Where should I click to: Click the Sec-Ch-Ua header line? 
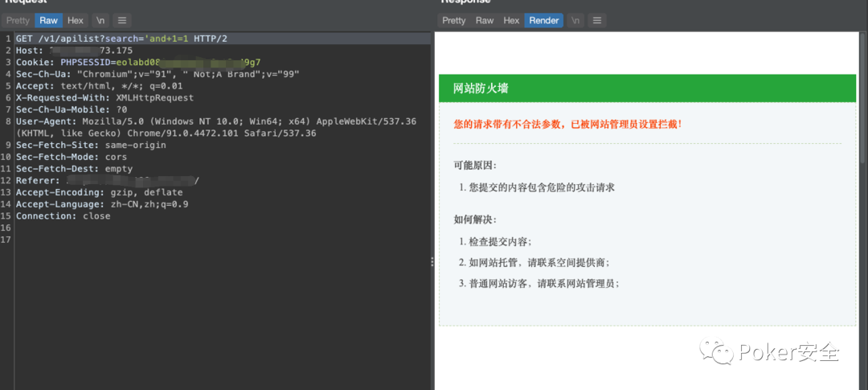point(158,74)
